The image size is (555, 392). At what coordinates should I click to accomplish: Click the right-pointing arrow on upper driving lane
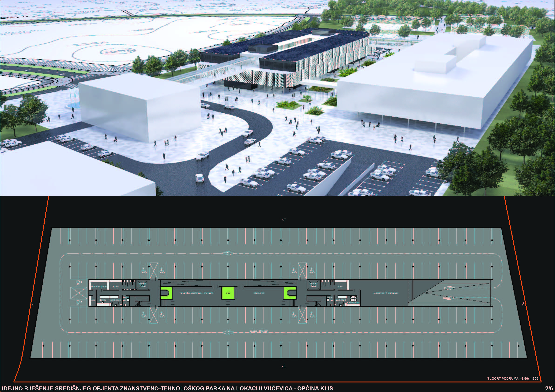point(228,253)
